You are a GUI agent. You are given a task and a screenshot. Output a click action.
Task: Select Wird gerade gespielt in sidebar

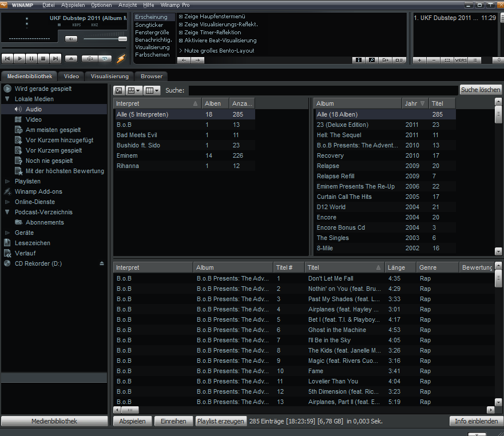43,89
